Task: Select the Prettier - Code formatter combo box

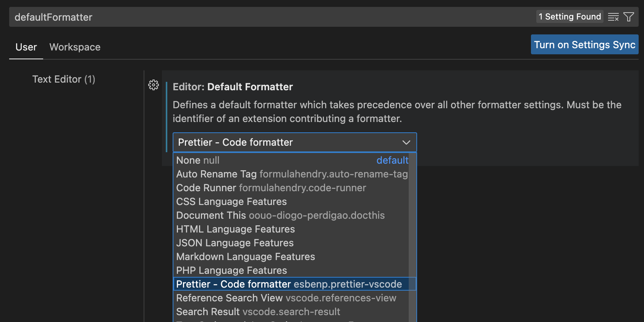Action: [290, 143]
